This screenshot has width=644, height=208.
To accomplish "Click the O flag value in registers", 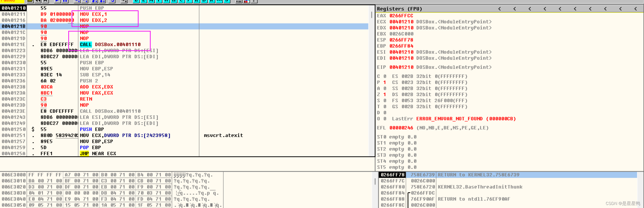I will (385, 119).
